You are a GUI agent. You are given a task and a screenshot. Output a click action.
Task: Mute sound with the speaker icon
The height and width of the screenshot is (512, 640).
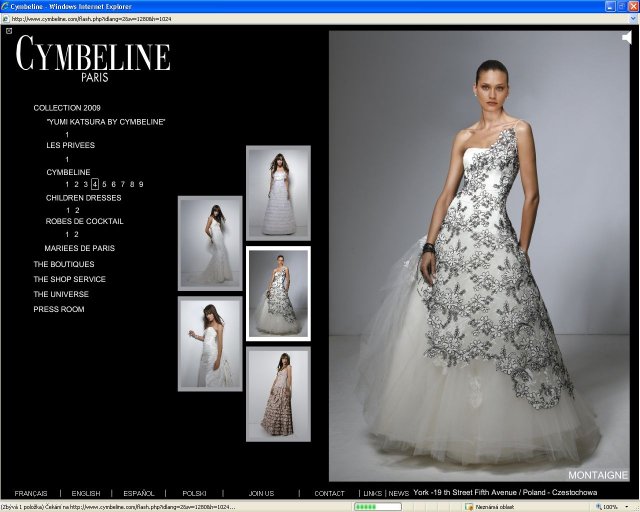[x=626, y=38]
